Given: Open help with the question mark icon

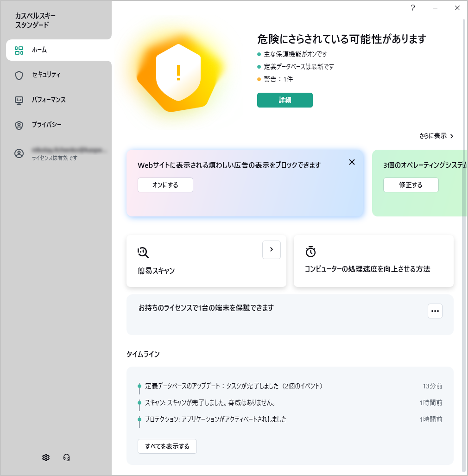Looking at the screenshot, I should point(413,8).
